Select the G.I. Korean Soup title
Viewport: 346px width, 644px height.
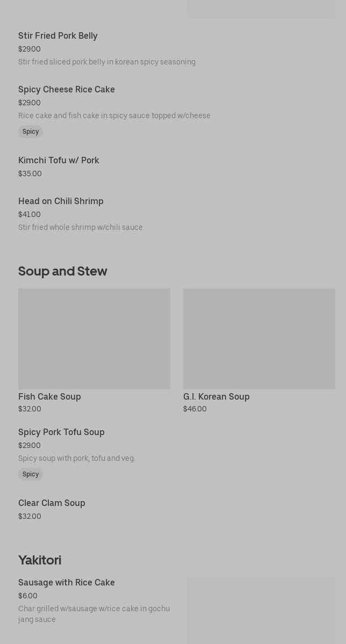click(x=216, y=397)
